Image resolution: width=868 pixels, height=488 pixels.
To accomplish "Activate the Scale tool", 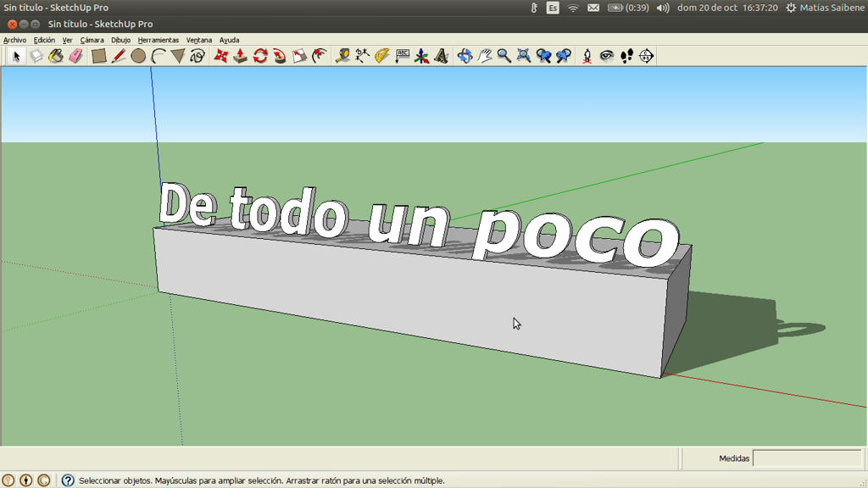I will click(299, 56).
